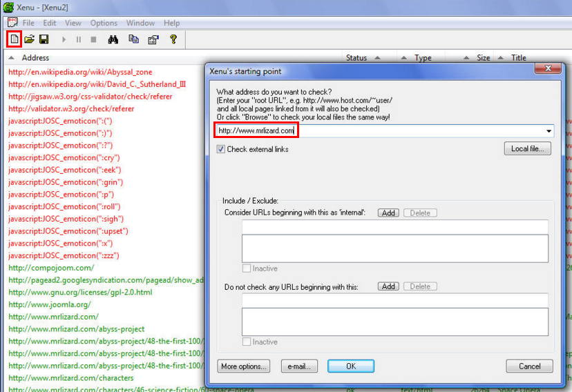Click Delete for do-not-check URLs
The image size is (572, 392).
pyautogui.click(x=420, y=286)
